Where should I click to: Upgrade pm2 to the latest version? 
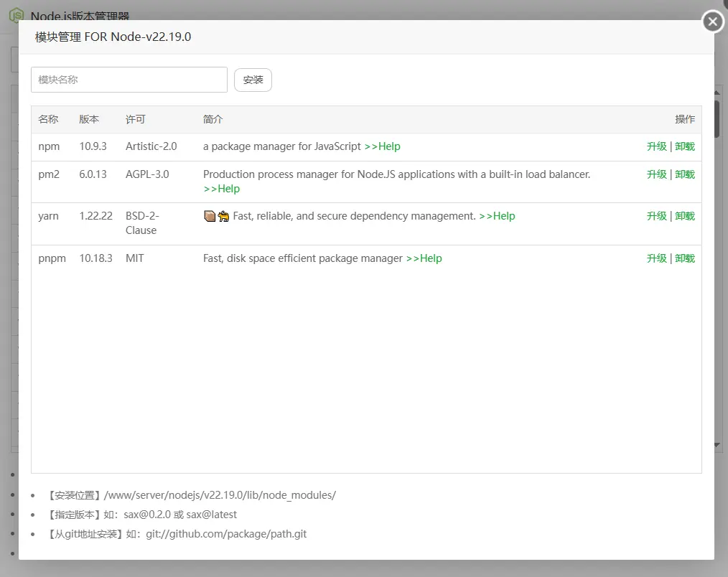[x=655, y=174]
